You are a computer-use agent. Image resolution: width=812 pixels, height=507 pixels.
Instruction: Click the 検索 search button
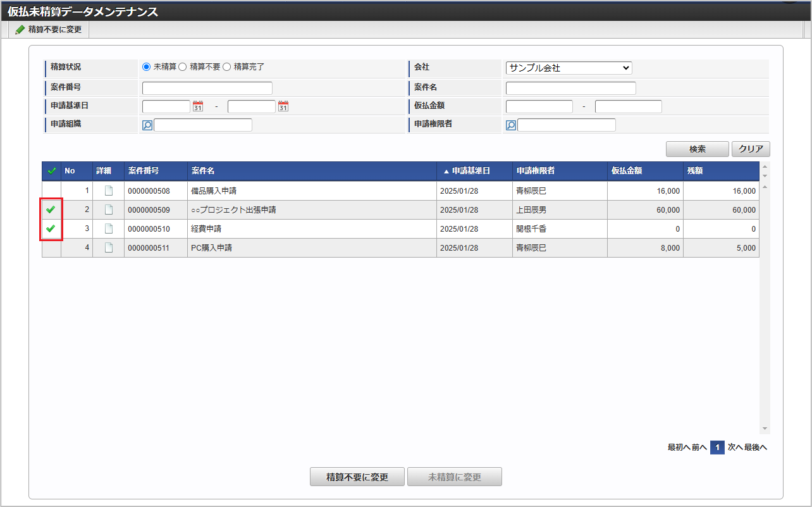697,149
